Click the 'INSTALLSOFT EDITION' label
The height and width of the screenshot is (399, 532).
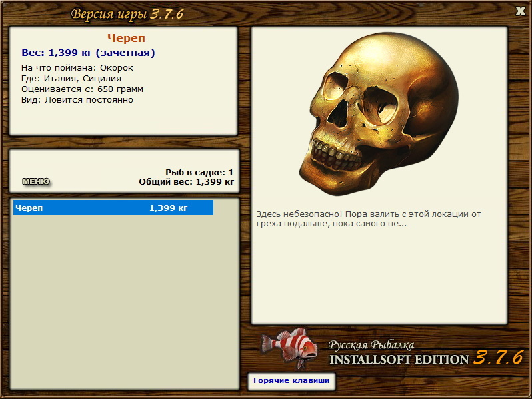399,360
